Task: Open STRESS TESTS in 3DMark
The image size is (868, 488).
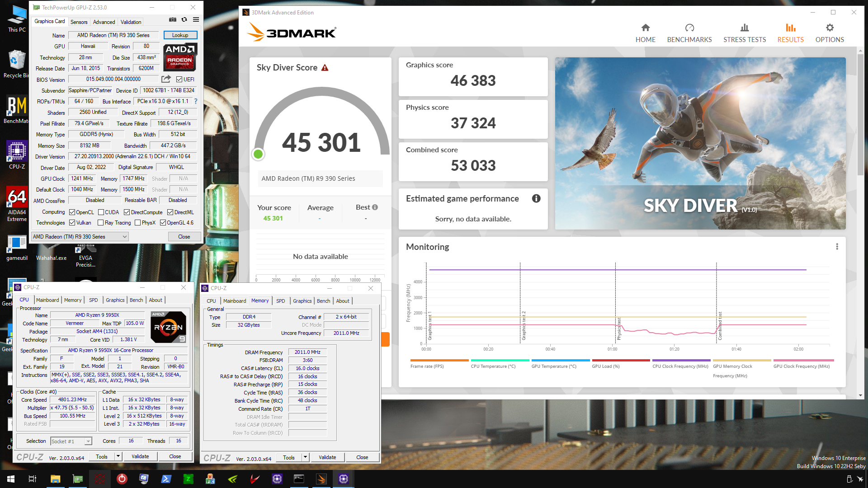Action: [x=745, y=33]
